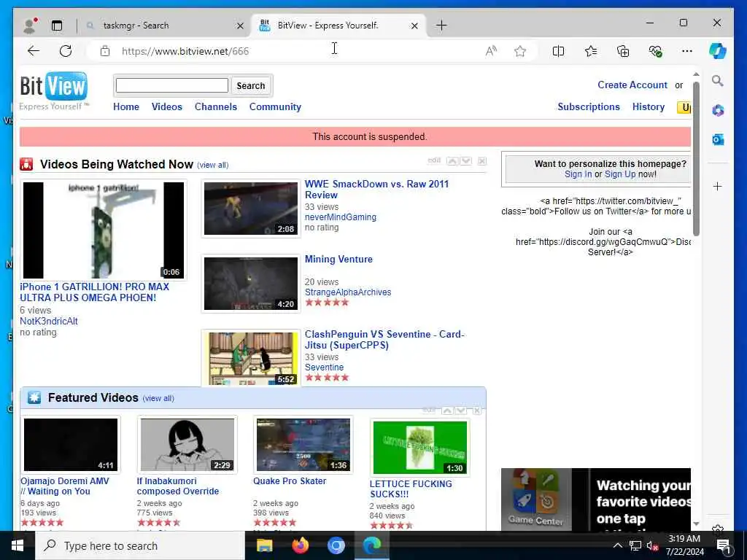The width and height of the screenshot is (747, 560).
Task: View all Videos Being Watched Now
Action: [x=213, y=166]
